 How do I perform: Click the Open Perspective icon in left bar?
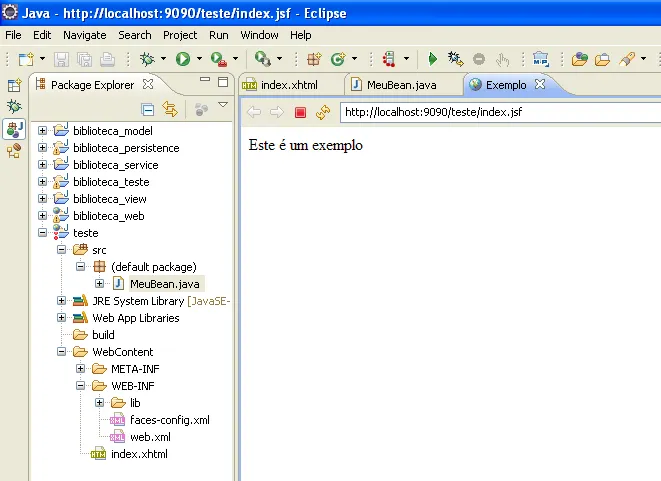14,86
